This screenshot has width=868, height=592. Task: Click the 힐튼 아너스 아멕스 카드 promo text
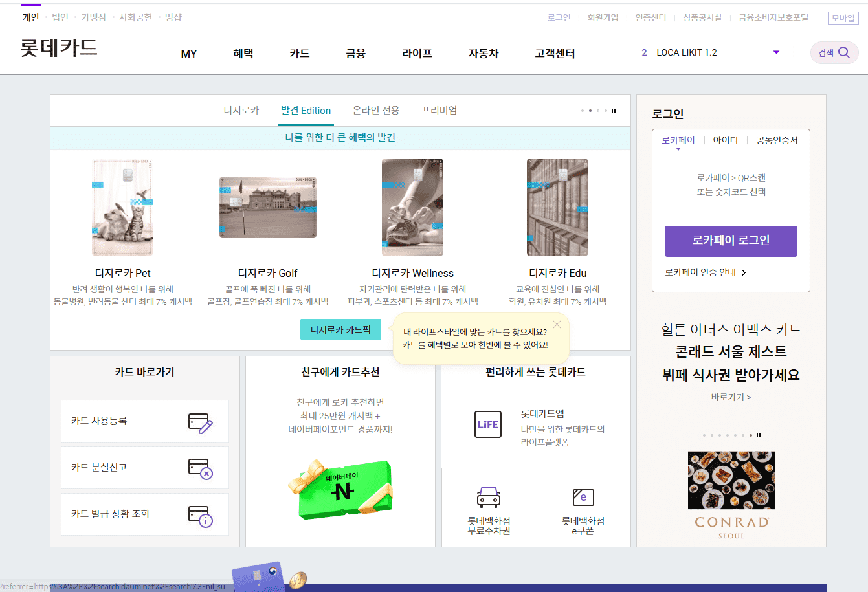tap(731, 329)
